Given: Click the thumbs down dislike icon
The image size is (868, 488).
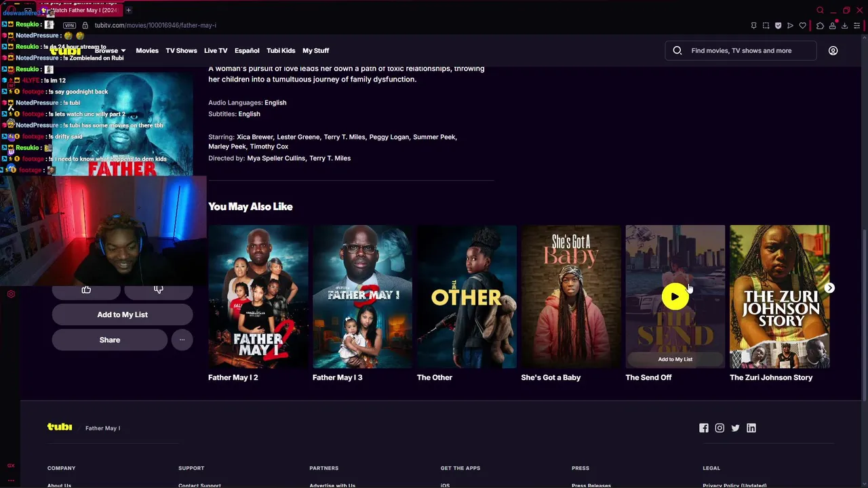Looking at the screenshot, I should point(159,290).
